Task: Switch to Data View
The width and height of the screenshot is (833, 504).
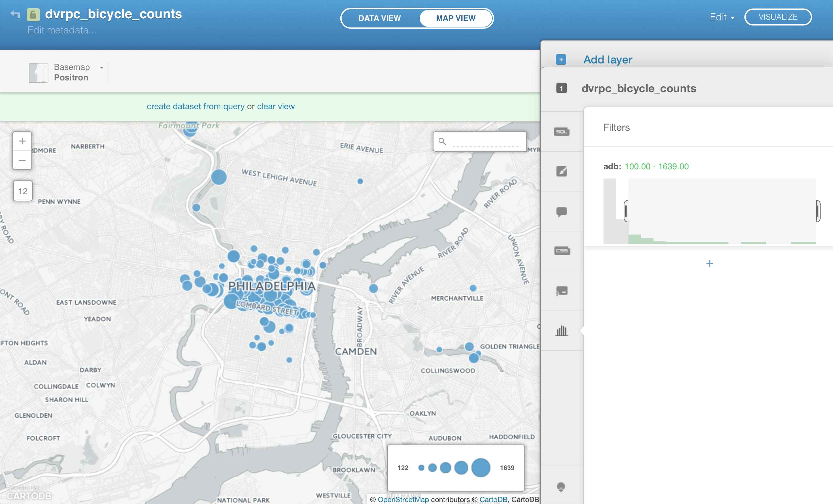Action: click(x=379, y=18)
